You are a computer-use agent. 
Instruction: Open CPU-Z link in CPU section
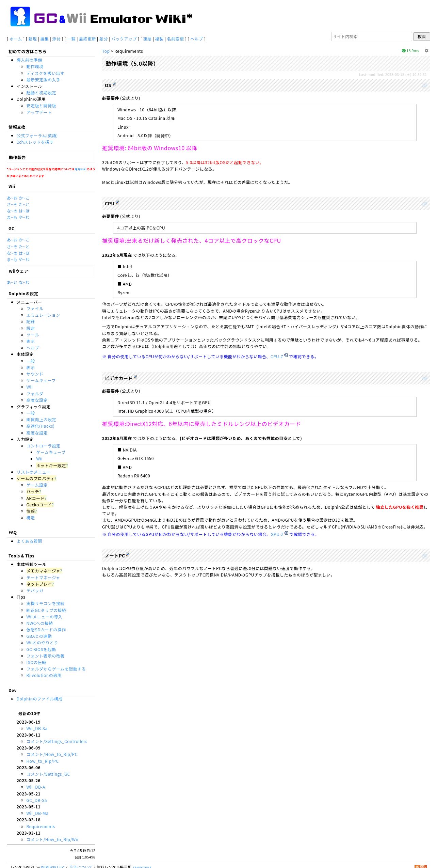click(277, 357)
